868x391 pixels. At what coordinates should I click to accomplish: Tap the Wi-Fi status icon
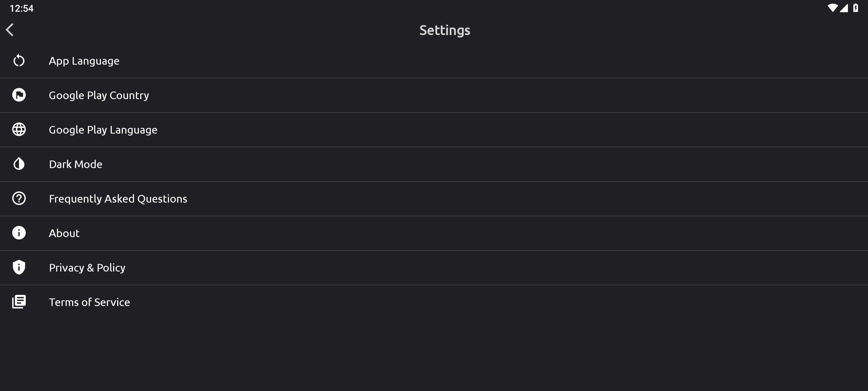tap(832, 8)
